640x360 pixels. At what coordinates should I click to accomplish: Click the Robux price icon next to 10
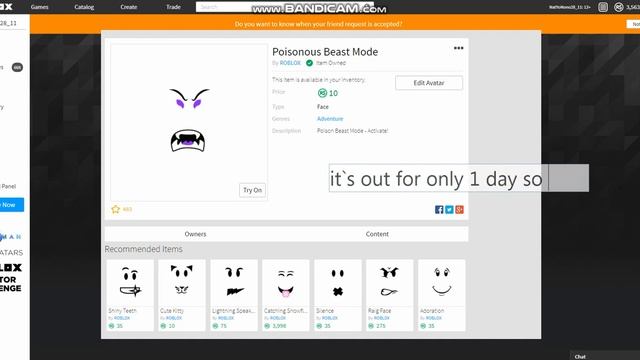pos(322,93)
